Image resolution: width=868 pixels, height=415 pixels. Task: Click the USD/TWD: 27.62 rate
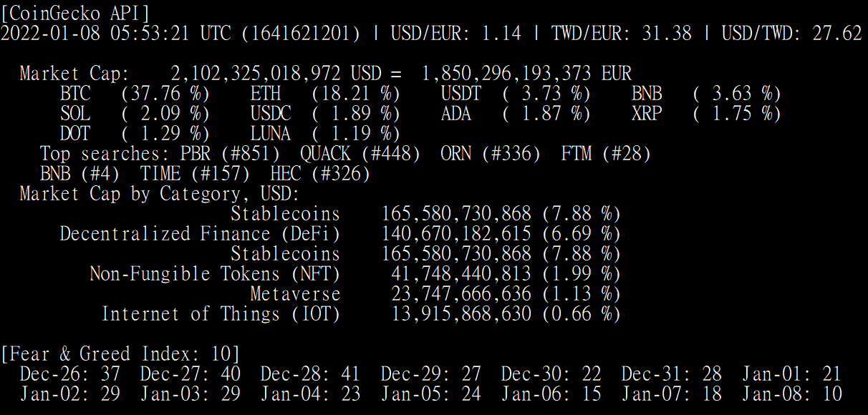tap(791, 33)
